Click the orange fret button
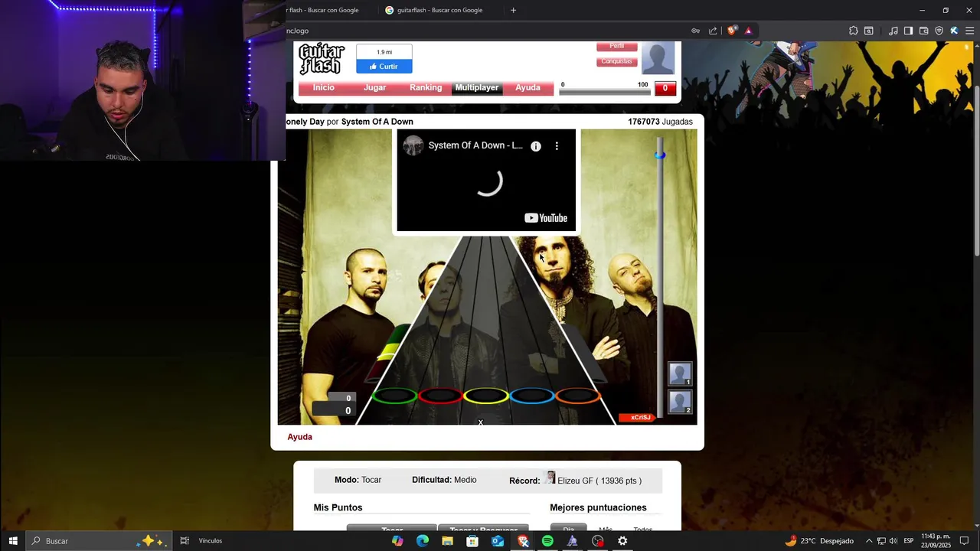The image size is (980, 551). click(577, 396)
